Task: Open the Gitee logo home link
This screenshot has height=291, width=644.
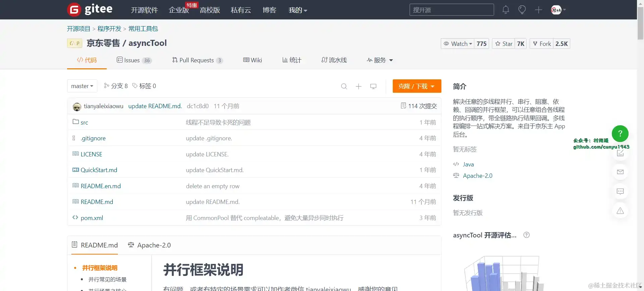Action: point(90,9)
